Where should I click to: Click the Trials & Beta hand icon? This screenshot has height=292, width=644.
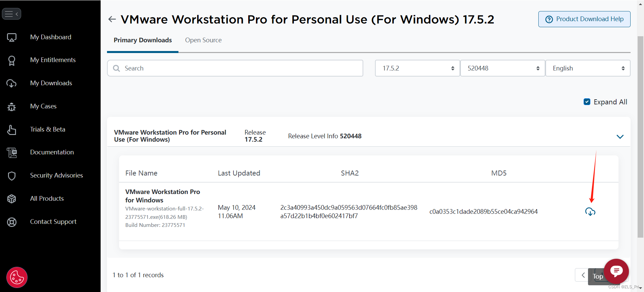coord(12,130)
